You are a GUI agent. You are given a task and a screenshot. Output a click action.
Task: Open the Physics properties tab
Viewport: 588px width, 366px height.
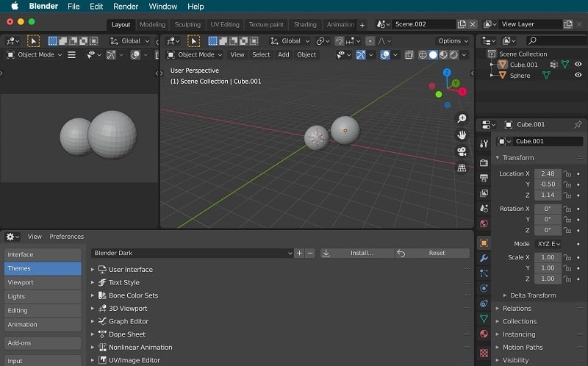tap(484, 288)
